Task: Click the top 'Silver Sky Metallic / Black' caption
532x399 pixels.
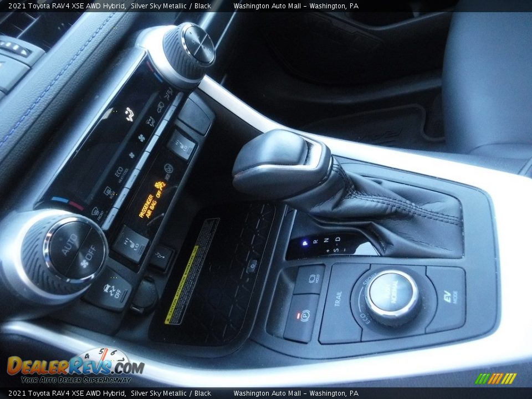Action: pyautogui.click(x=171, y=6)
